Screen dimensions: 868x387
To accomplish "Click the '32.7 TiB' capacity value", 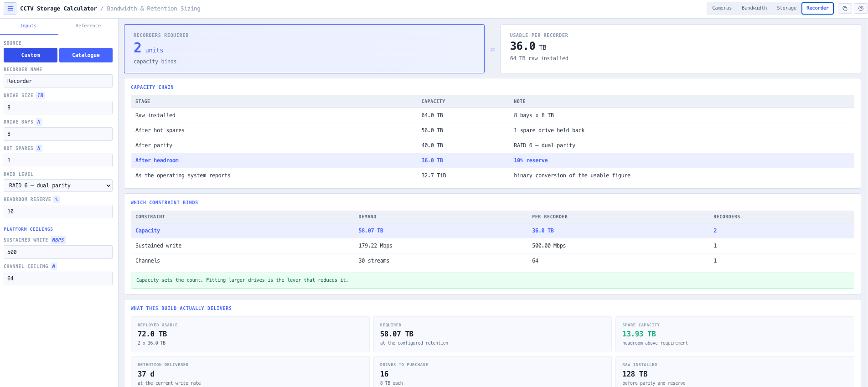I will click(434, 175).
